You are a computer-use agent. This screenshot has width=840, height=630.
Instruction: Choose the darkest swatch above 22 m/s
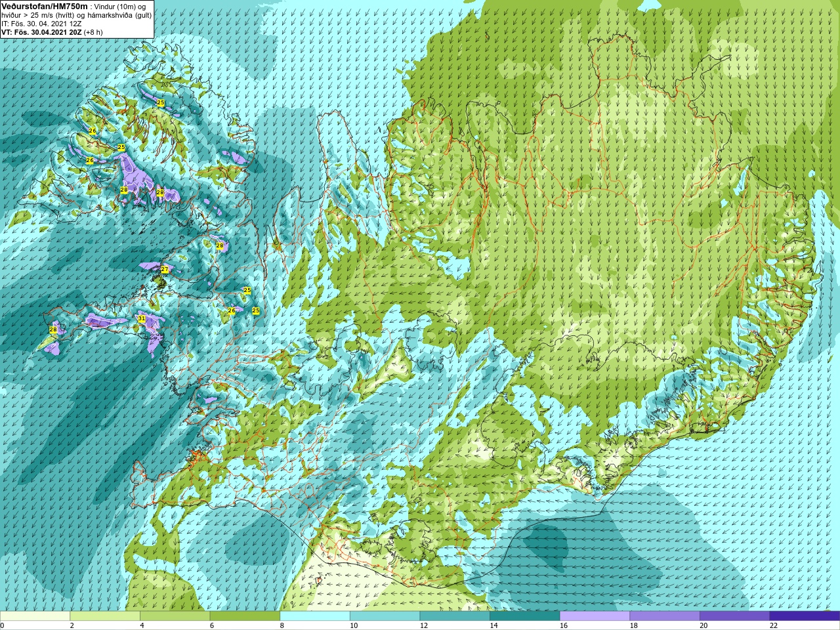click(x=805, y=616)
